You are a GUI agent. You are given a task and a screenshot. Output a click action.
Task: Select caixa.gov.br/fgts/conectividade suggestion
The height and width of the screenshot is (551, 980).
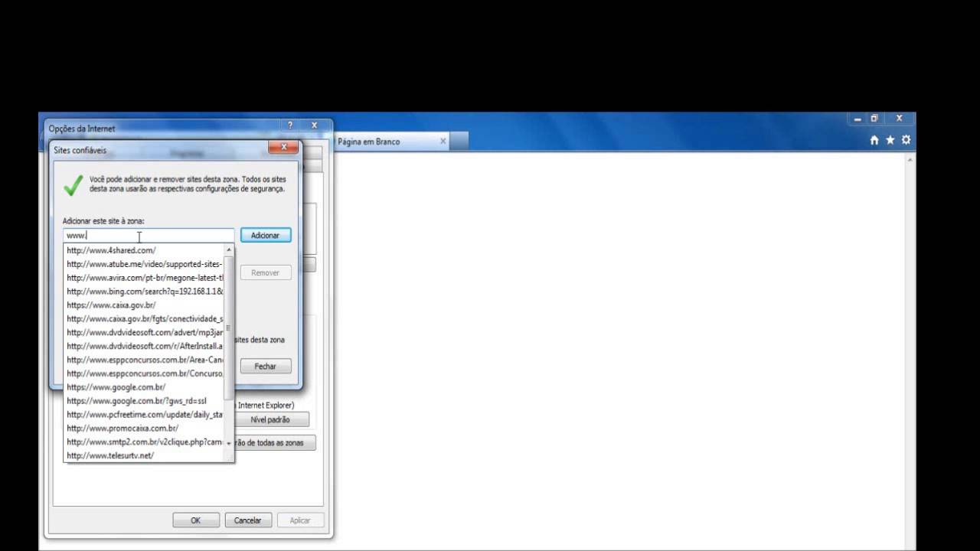(x=144, y=319)
